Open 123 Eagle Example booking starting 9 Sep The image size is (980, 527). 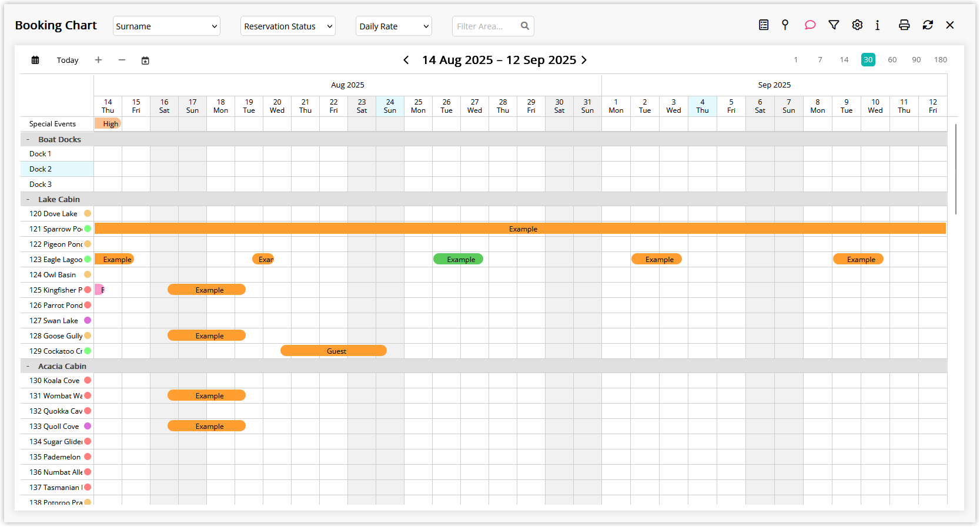tap(858, 259)
